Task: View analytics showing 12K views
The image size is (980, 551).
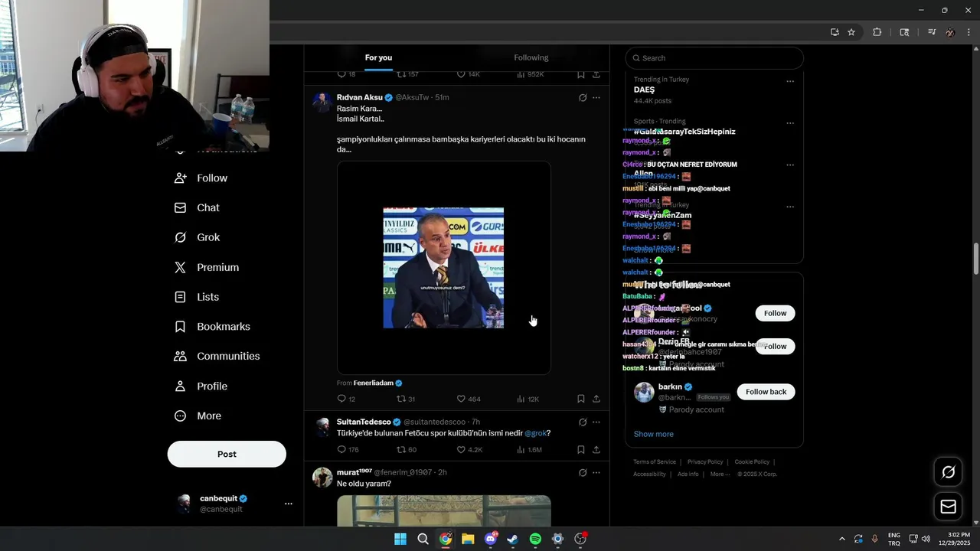Action: (x=528, y=399)
